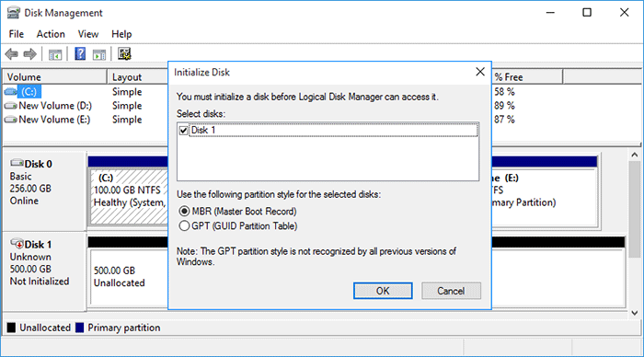
Task: Minimize the Disk Management window
Action: (x=550, y=13)
